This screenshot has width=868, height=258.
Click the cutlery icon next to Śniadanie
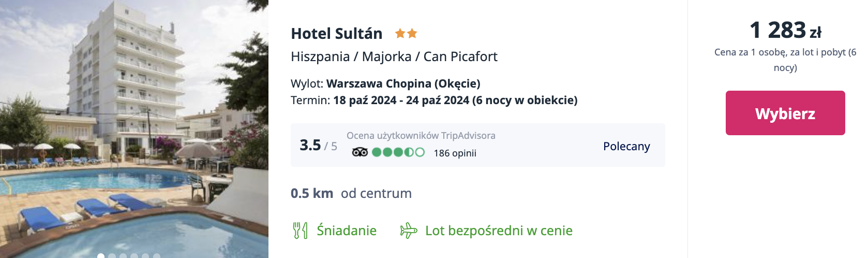click(x=300, y=231)
